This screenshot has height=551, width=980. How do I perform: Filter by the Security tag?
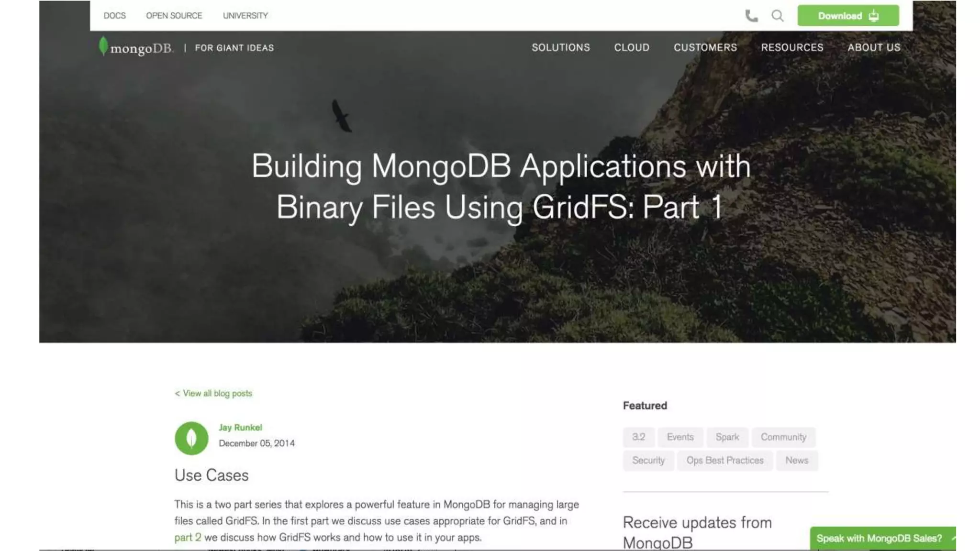pyautogui.click(x=648, y=460)
